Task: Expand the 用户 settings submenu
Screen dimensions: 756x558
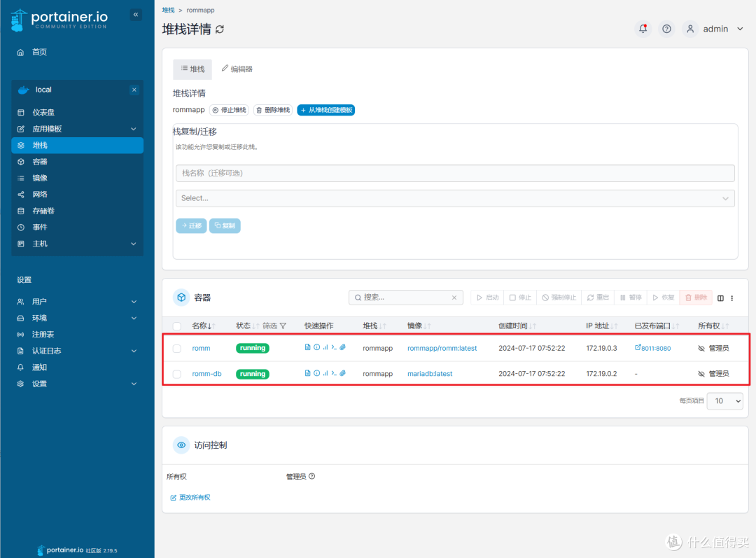Action: click(x=134, y=302)
